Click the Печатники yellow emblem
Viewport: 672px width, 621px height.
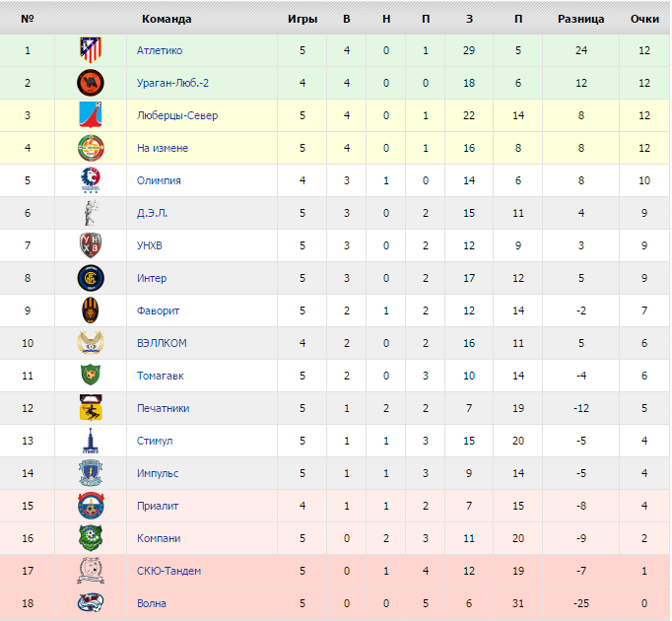tap(91, 408)
